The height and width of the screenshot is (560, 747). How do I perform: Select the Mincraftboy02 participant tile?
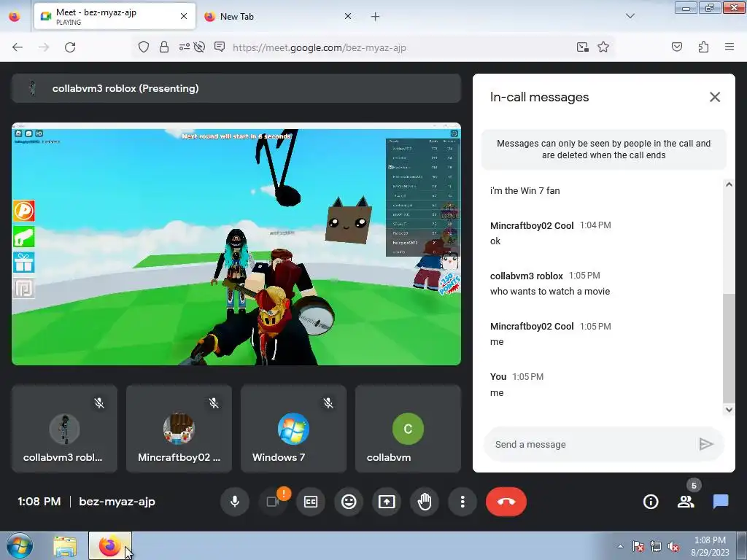pos(179,429)
